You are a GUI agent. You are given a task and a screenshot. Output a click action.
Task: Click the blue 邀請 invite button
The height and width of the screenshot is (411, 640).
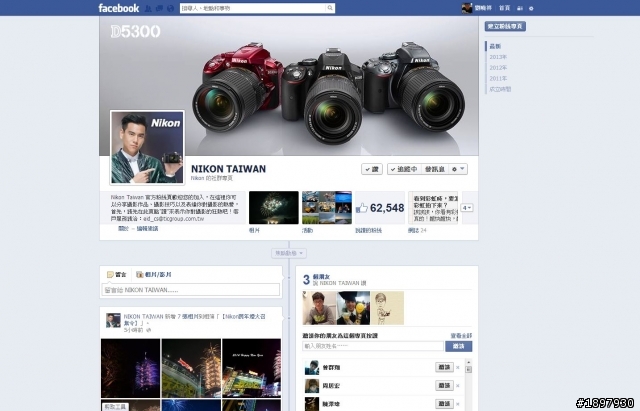(458, 346)
